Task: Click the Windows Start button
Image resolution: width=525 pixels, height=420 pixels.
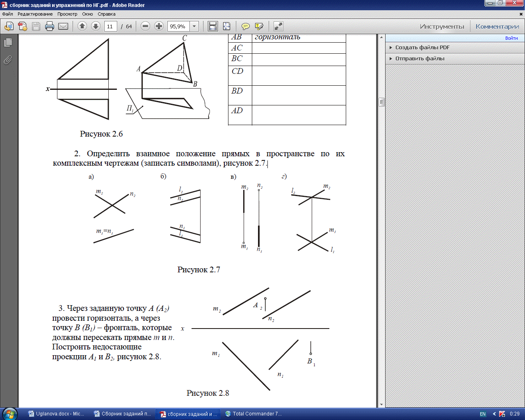Action: [9, 414]
